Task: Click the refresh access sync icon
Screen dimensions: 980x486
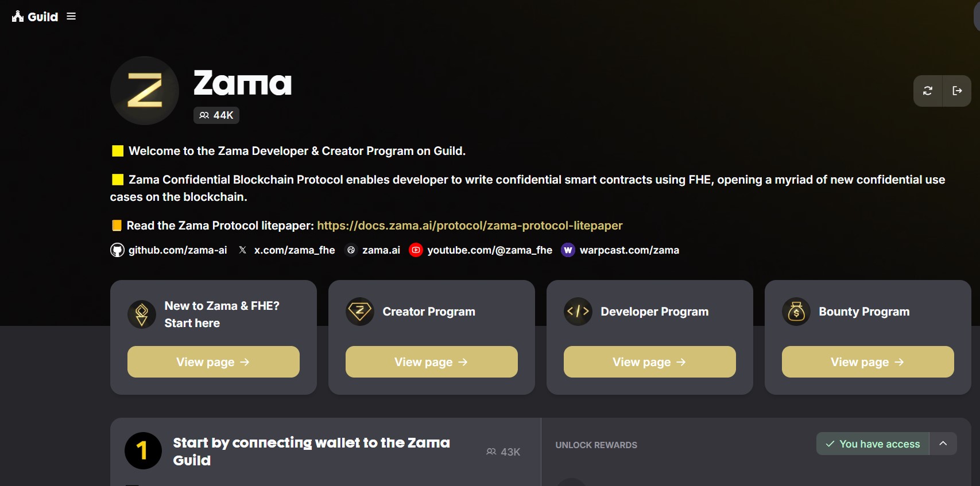Action: pos(928,91)
